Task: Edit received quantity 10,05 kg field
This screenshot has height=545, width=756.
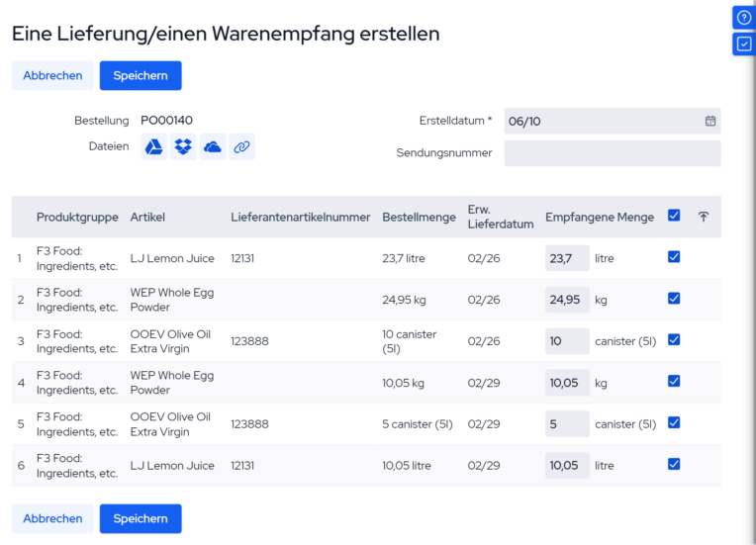Action: [x=567, y=383]
